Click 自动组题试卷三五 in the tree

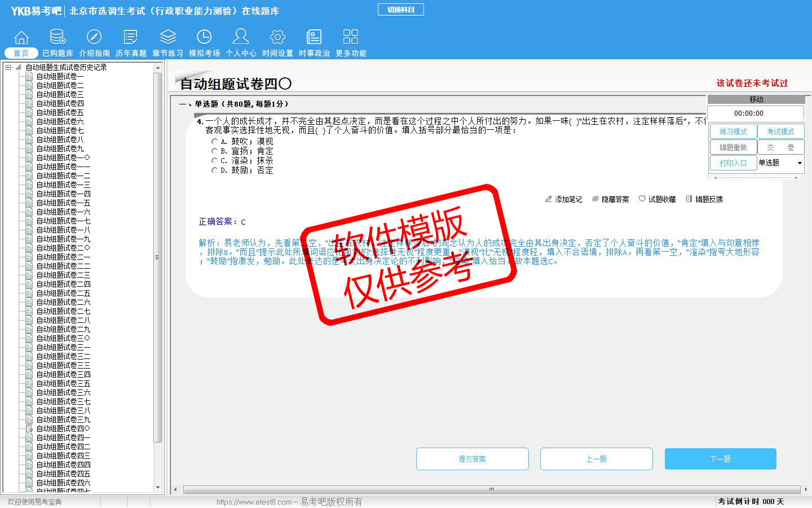pos(63,383)
